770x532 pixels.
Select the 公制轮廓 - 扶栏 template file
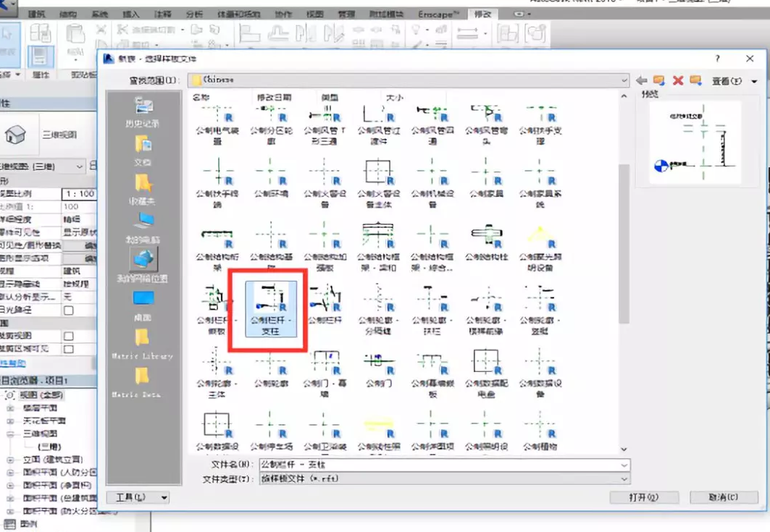tap(432, 308)
